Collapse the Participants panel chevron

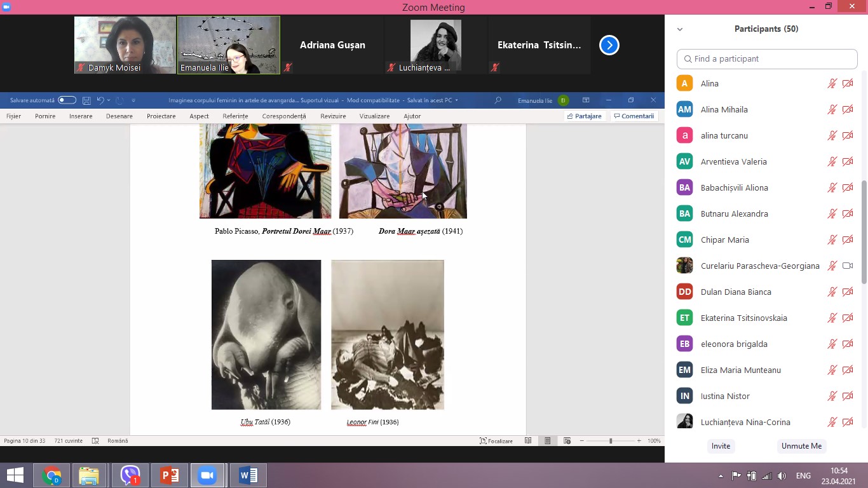tap(680, 29)
